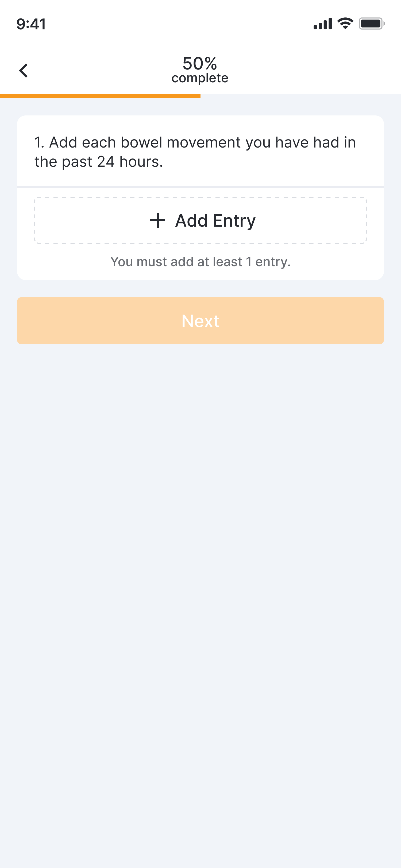Click the orange filled progress bar
The width and height of the screenshot is (401, 868).
[x=100, y=96]
